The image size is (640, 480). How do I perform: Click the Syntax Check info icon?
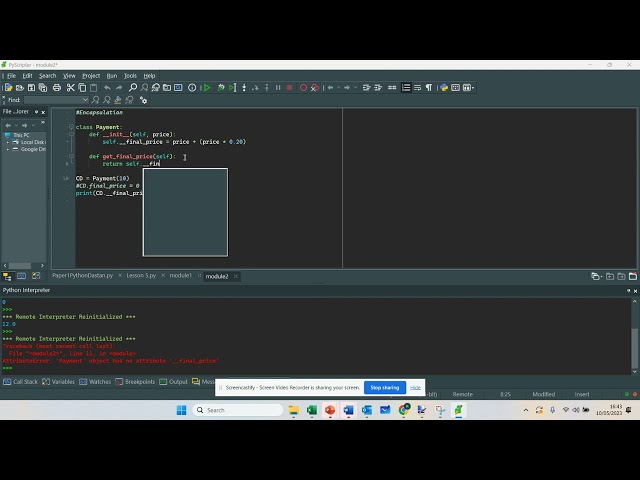point(192,88)
